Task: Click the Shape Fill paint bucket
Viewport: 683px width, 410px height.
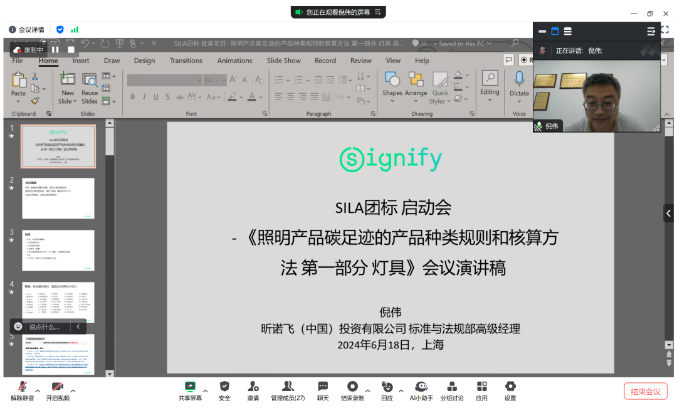Action: click(x=458, y=75)
